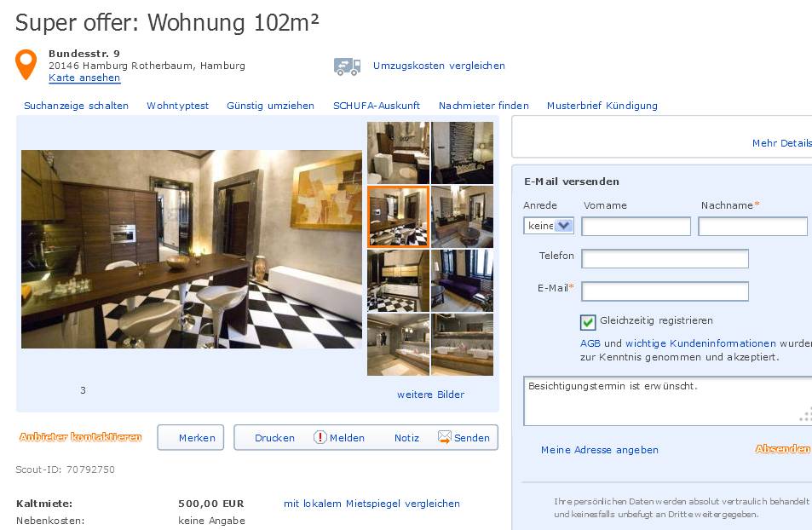Viewport: 812px width, 530px height.
Task: Click the weitere Bilder link
Action: (431, 395)
